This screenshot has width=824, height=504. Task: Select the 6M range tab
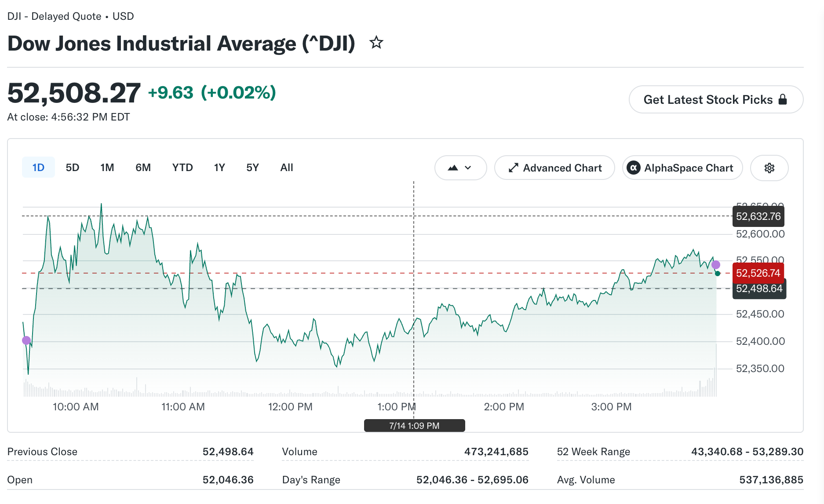pos(143,168)
